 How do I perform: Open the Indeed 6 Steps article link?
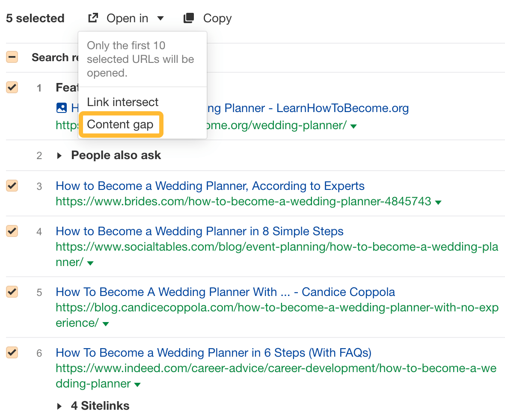(x=213, y=352)
